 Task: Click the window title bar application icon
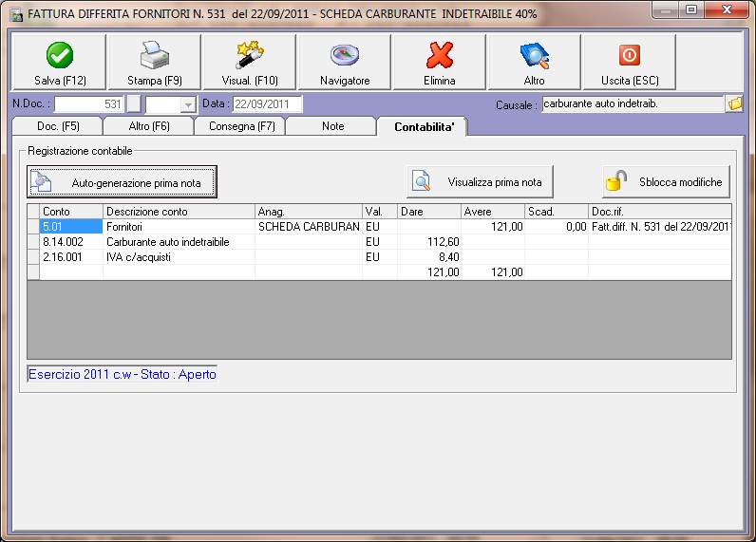click(16, 14)
